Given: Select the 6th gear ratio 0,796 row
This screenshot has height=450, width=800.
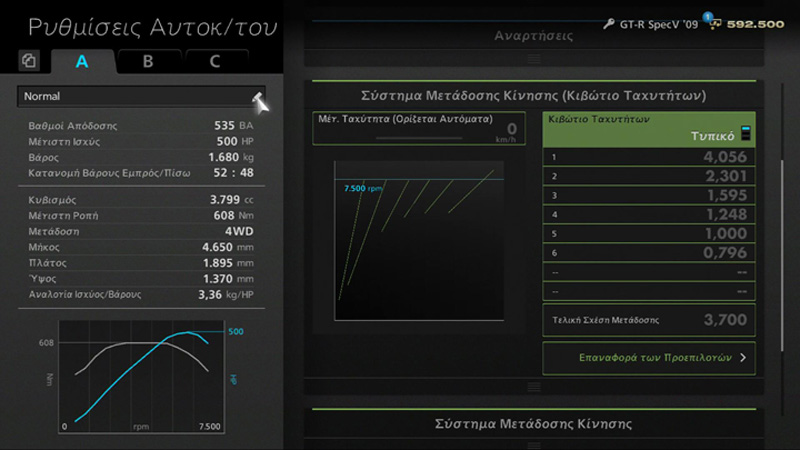Looking at the screenshot, I should pos(648,253).
